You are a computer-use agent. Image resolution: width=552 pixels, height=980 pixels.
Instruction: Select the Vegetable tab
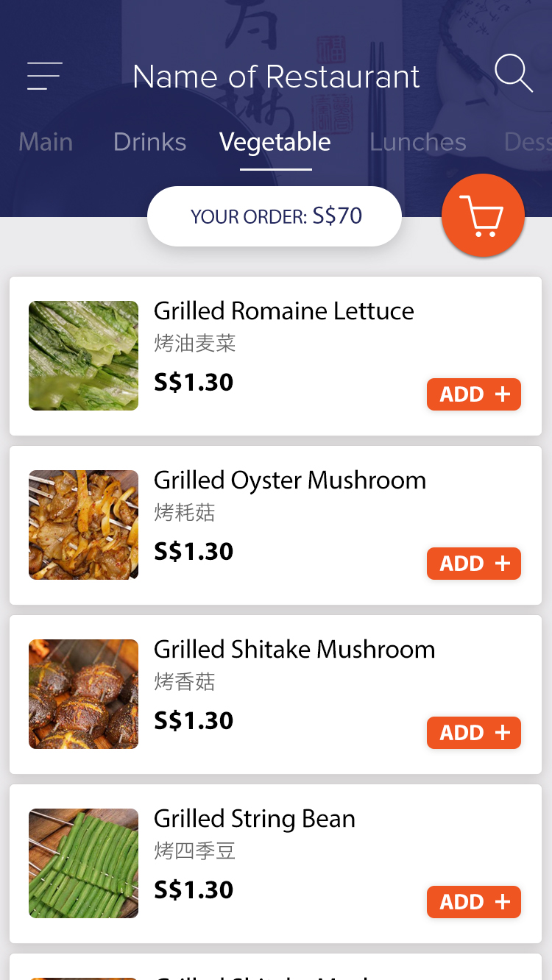click(275, 142)
